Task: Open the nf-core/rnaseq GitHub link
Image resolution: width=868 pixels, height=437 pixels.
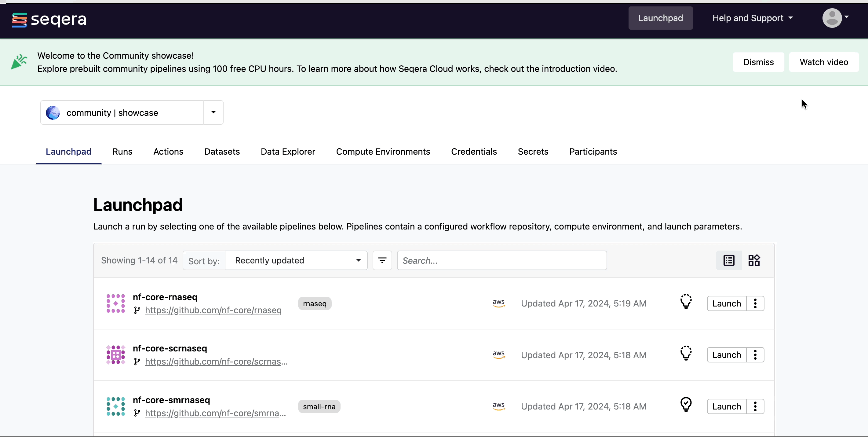Action: coord(213,310)
